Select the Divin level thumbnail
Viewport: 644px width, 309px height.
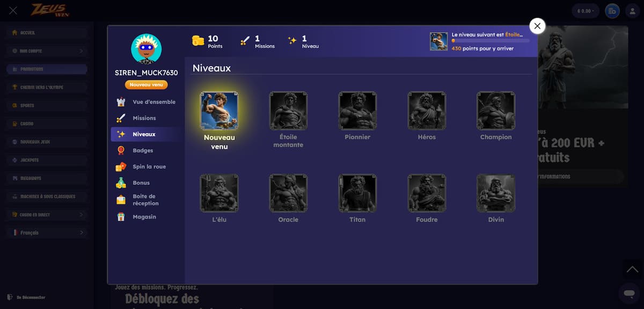(496, 193)
